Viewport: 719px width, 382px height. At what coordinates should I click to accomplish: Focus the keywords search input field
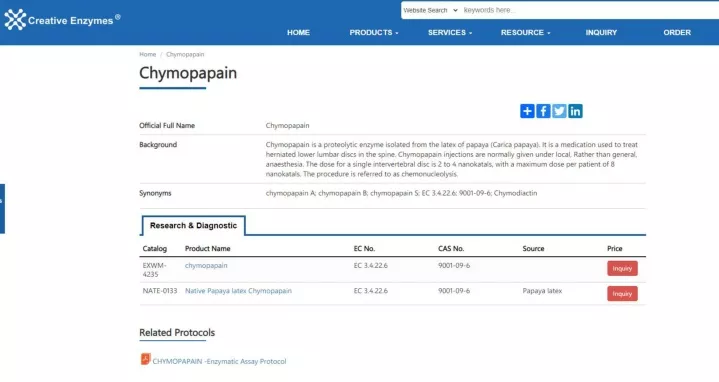591,10
